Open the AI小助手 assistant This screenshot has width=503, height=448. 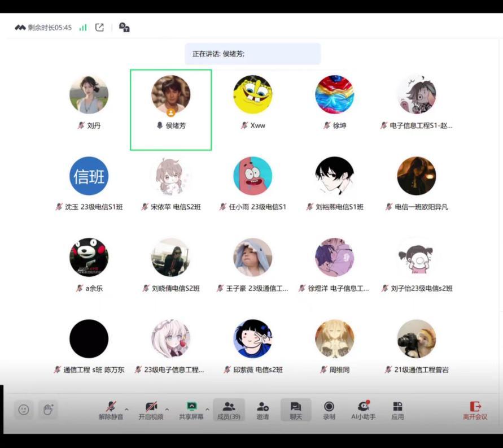(x=363, y=410)
